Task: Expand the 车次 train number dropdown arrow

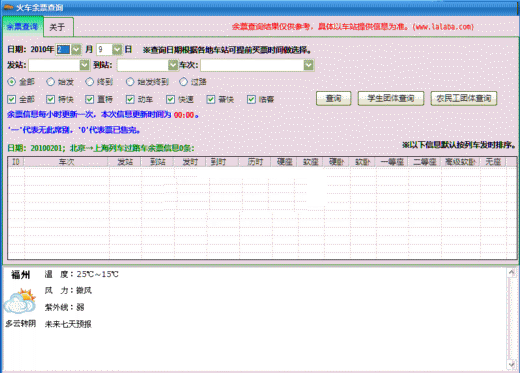Action: pyautogui.click(x=309, y=65)
